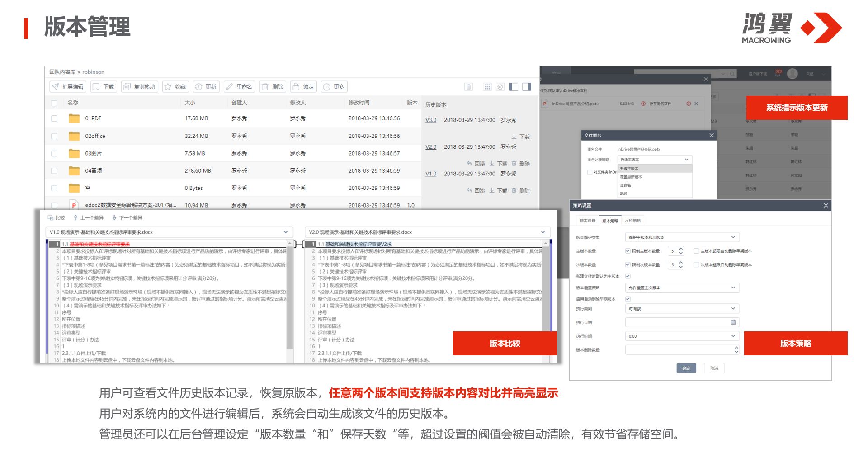The image size is (868, 453).
Task: Click the 确定 button in 策略设置
Action: (x=686, y=368)
